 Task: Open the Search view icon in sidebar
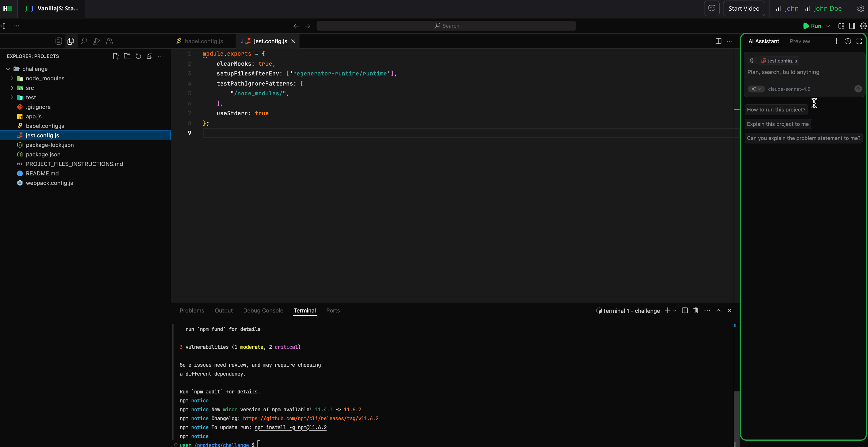click(84, 41)
